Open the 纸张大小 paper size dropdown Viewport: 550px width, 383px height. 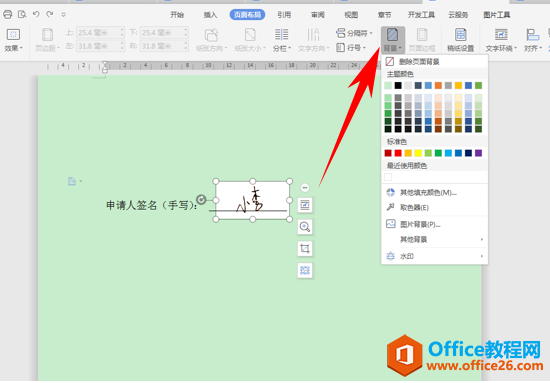coord(250,40)
